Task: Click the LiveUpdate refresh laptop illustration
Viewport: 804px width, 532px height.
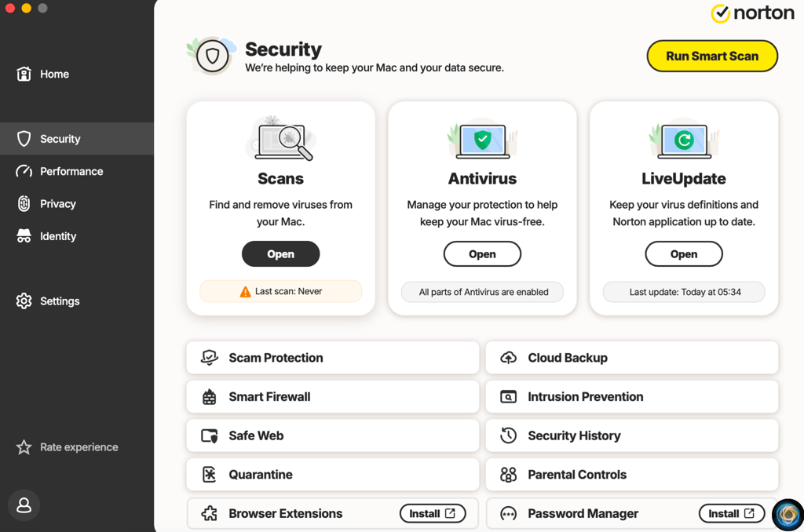Action: [x=684, y=140]
